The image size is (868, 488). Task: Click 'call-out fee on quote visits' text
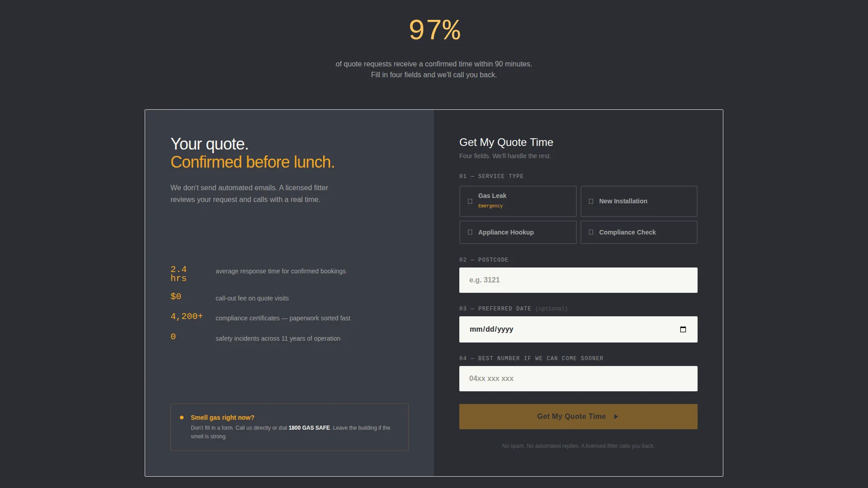252,298
